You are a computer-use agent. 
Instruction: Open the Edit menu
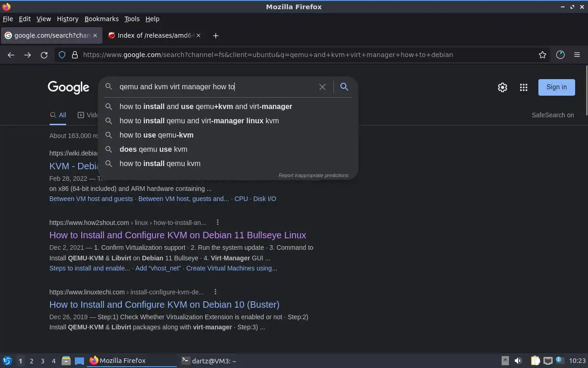point(25,19)
